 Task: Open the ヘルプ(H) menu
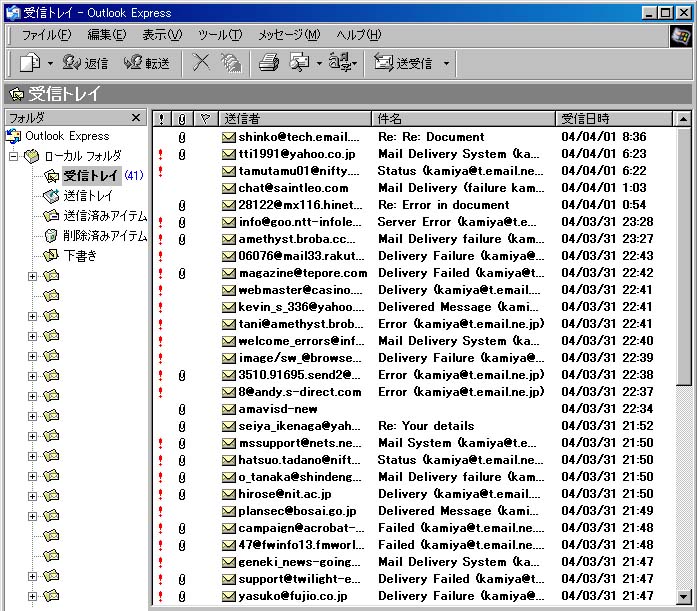pyautogui.click(x=358, y=35)
